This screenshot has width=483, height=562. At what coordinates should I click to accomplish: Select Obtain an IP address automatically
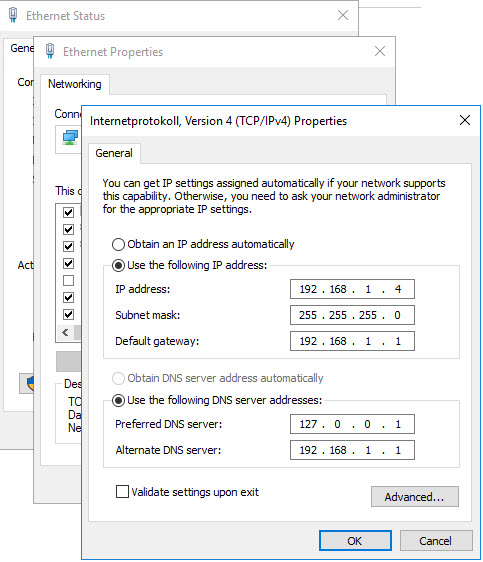point(118,244)
